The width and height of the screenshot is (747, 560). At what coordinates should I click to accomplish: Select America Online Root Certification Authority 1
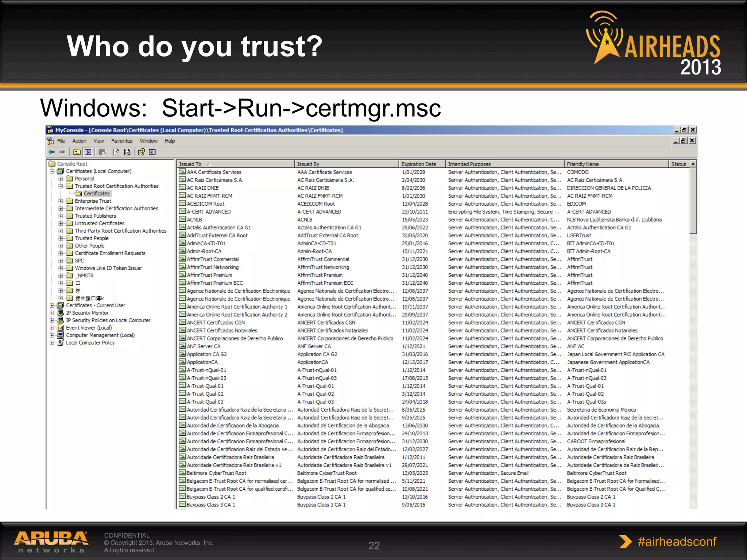tap(237, 307)
